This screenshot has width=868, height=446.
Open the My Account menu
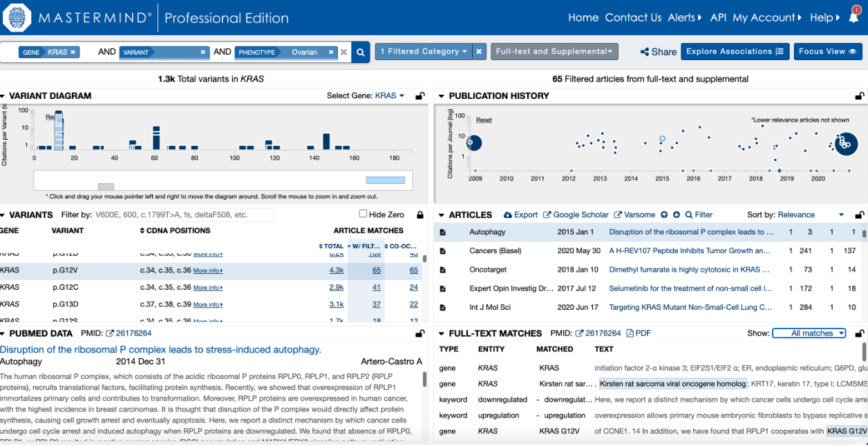coord(767,18)
